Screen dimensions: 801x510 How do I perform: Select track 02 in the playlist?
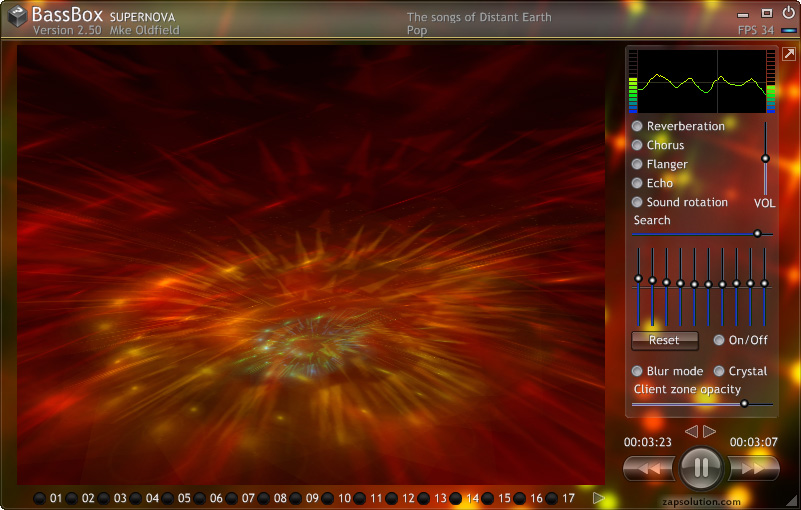[72, 498]
